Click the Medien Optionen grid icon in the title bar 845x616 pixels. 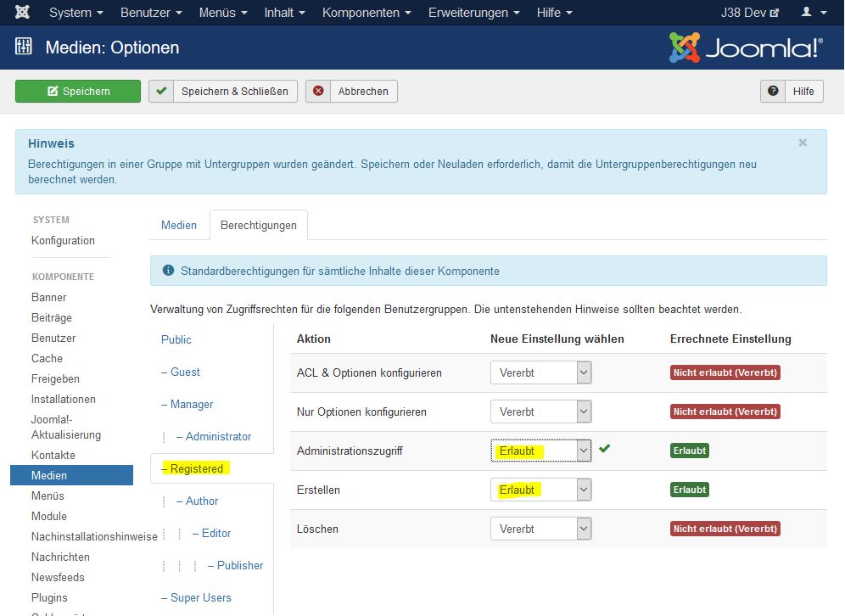[x=23, y=48]
